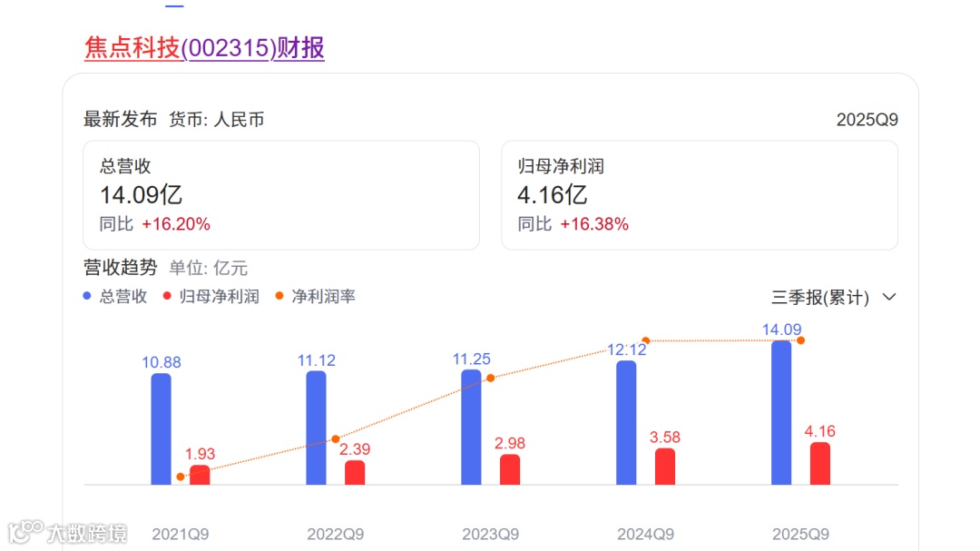Screen dimensions: 980x551
Task: Click the 2022Q9 blue revenue bar
Action: point(317,428)
